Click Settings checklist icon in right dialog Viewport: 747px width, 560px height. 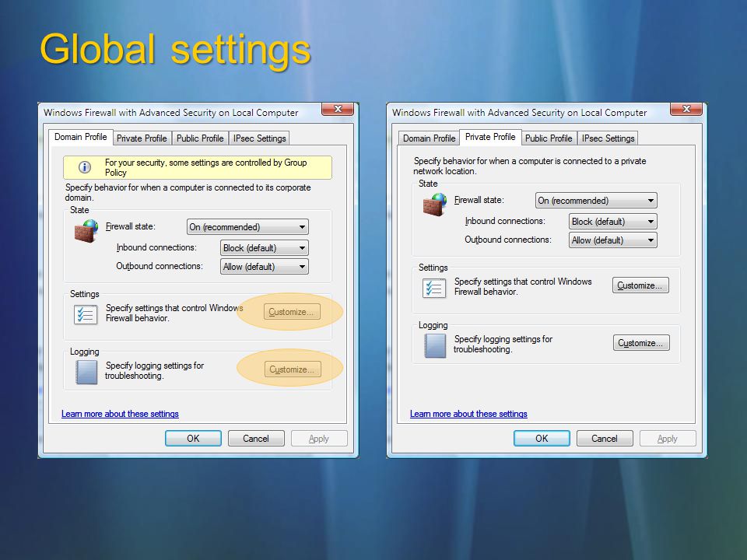click(434, 288)
